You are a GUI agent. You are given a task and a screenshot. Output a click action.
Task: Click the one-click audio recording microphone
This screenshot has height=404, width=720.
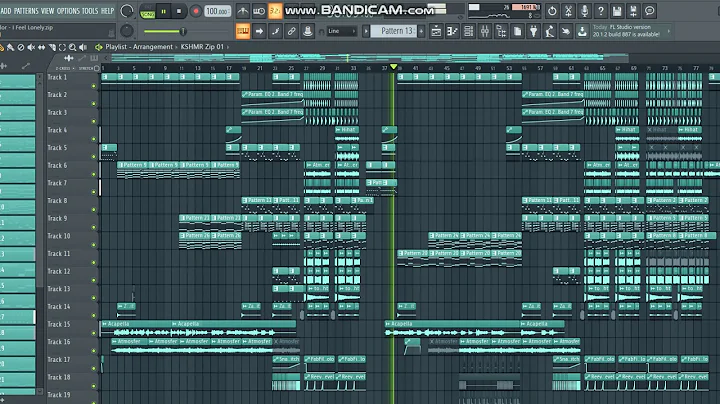point(585,11)
